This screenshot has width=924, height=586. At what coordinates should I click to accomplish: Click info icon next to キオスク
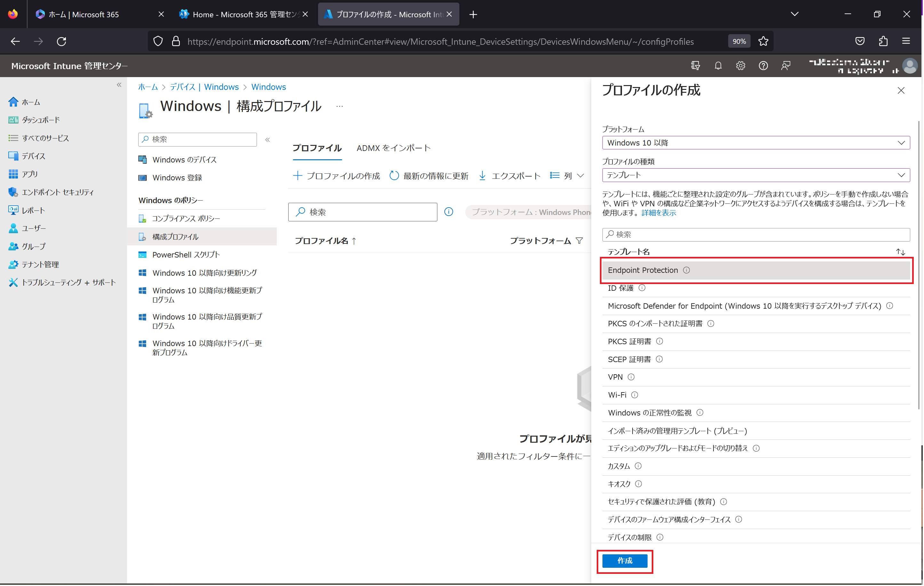click(639, 484)
